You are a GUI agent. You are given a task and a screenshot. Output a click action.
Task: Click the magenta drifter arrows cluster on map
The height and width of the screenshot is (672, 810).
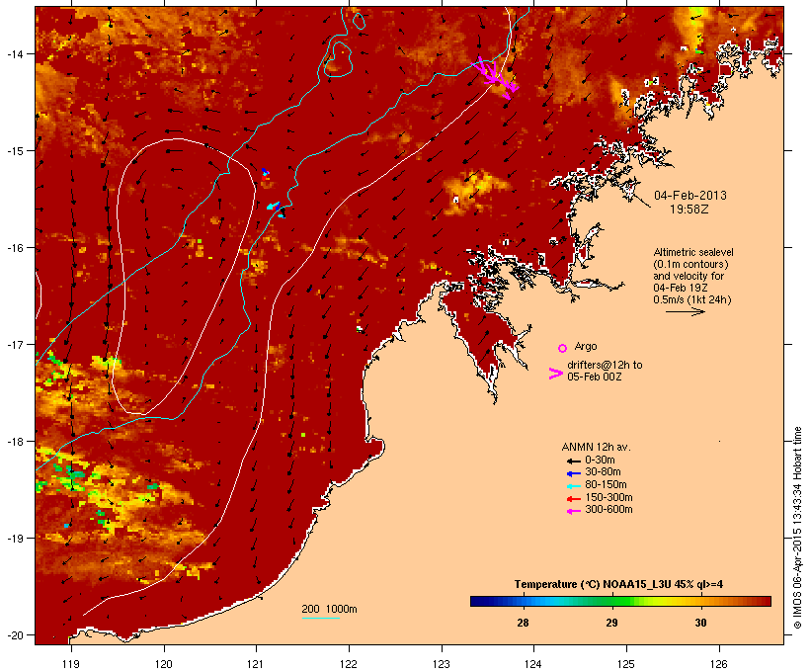point(495,77)
